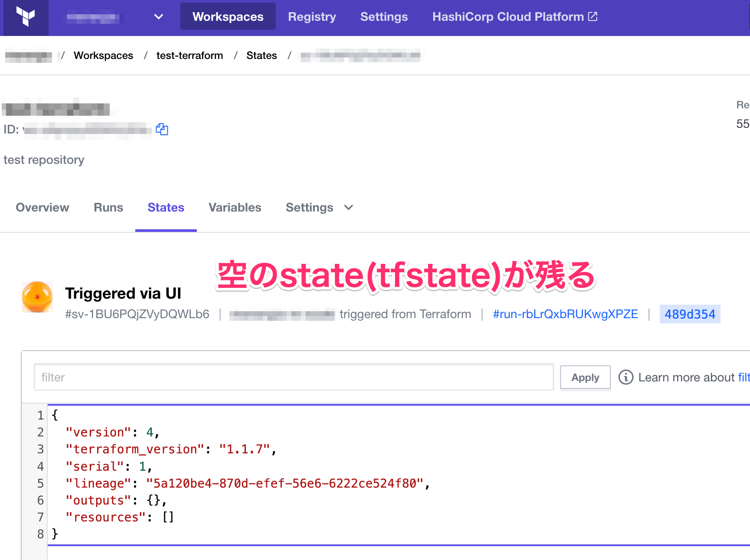Viewport: 750px width, 560px height.
Task: Click the "Triggered via UI" heading
Action: (x=123, y=293)
